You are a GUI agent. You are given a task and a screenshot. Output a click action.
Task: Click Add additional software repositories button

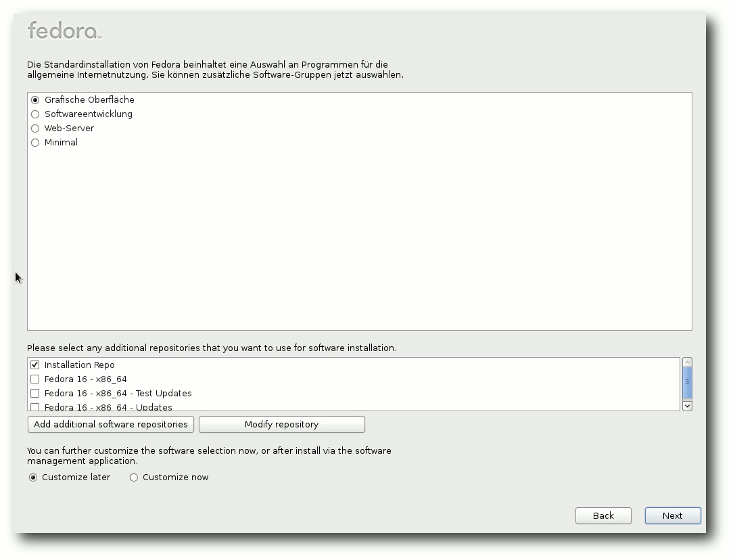point(111,425)
